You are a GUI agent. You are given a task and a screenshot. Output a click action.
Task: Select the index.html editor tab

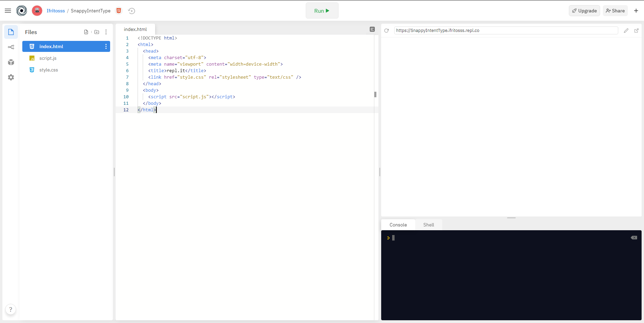pos(135,29)
